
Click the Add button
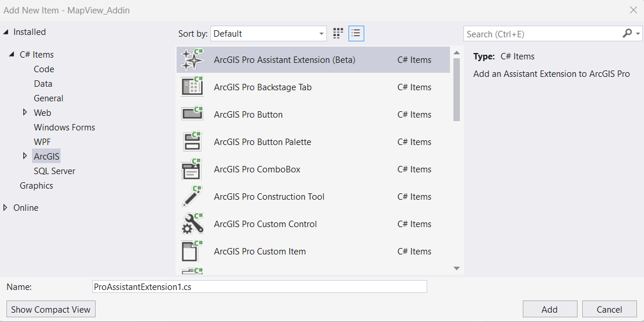tap(550, 309)
